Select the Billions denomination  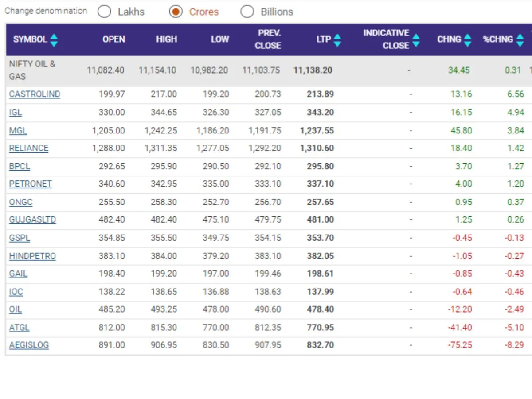point(247,12)
